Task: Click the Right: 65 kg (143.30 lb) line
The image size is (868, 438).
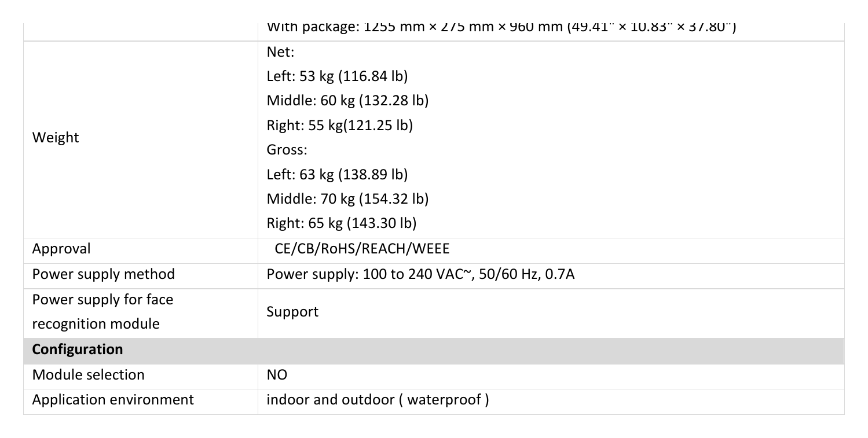Action: [x=342, y=223]
